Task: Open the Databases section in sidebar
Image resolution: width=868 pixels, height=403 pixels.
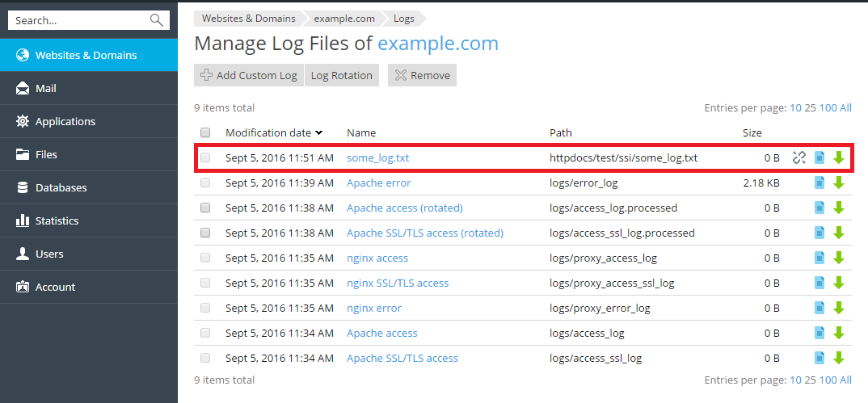Action: [61, 188]
